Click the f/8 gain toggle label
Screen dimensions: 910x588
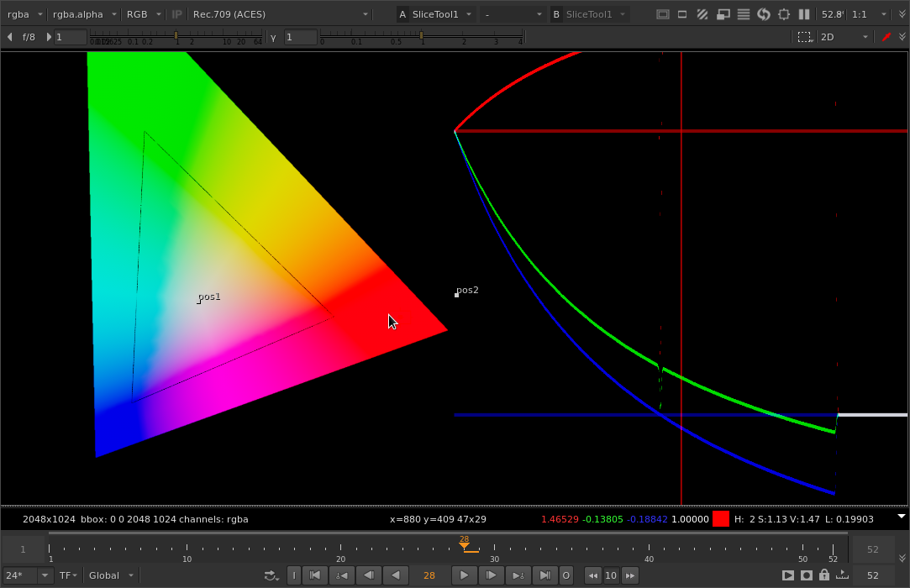point(29,37)
